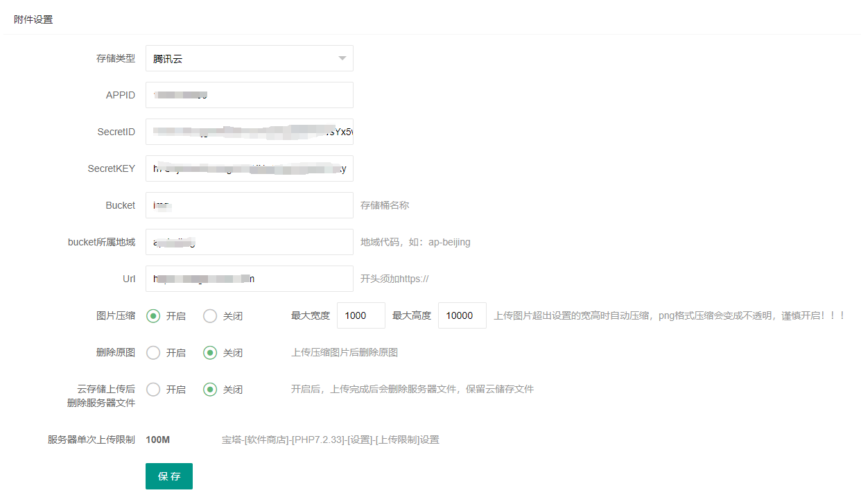This screenshot has height=504, width=861.
Task: Focus the bucket所属地域 region field
Action: (249, 242)
